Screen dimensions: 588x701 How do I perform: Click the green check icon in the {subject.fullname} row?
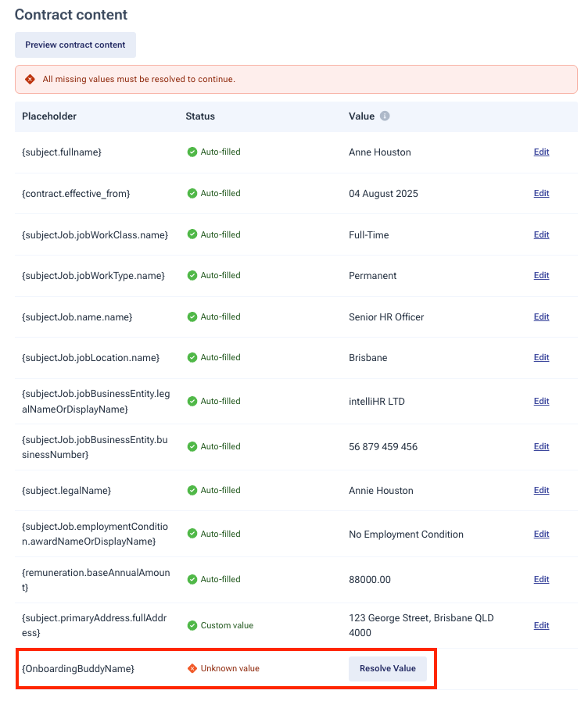192,152
